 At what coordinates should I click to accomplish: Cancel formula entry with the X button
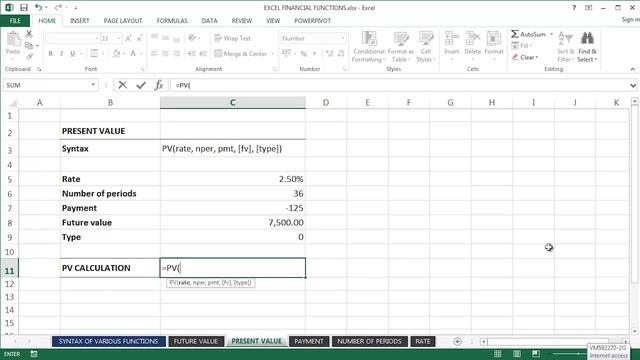click(x=122, y=85)
